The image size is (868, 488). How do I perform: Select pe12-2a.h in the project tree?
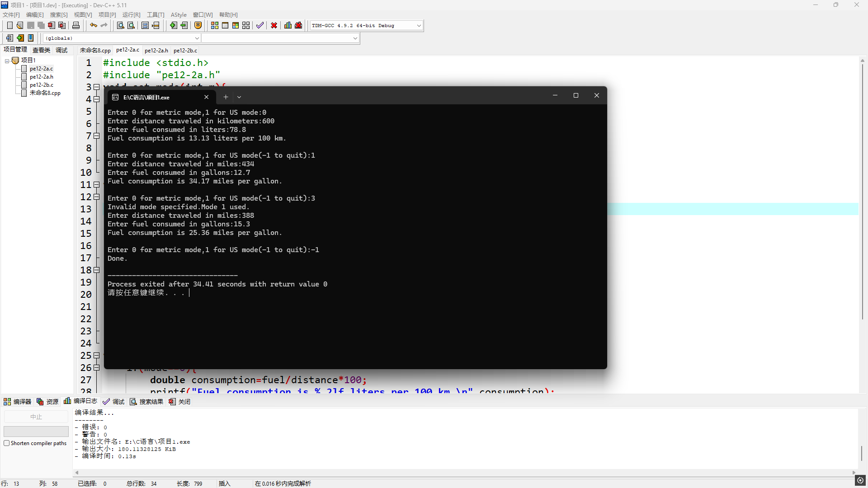[42, 77]
